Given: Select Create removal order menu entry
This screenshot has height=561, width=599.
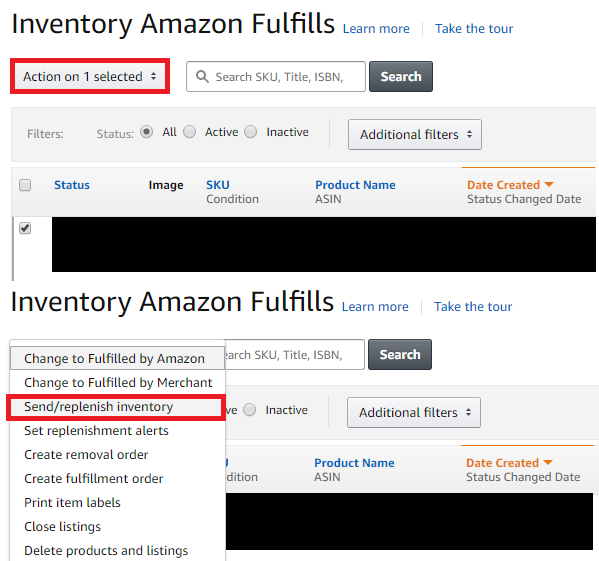Looking at the screenshot, I should (x=86, y=455).
